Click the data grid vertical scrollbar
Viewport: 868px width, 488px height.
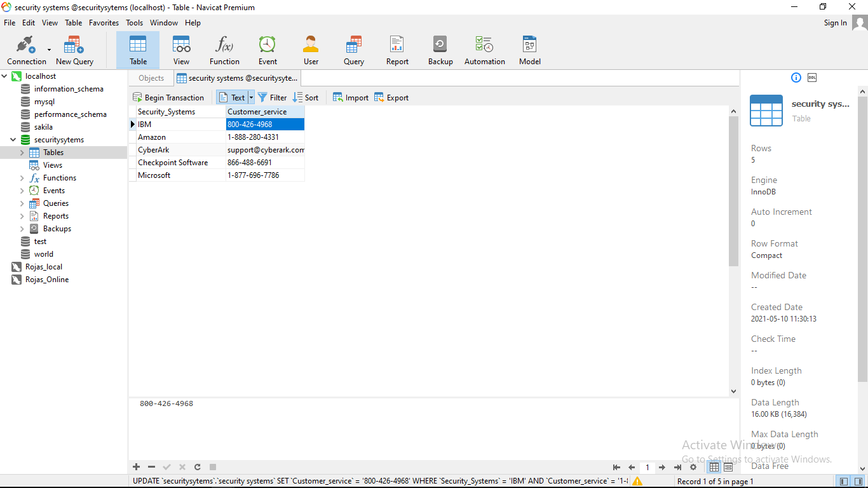click(x=733, y=191)
